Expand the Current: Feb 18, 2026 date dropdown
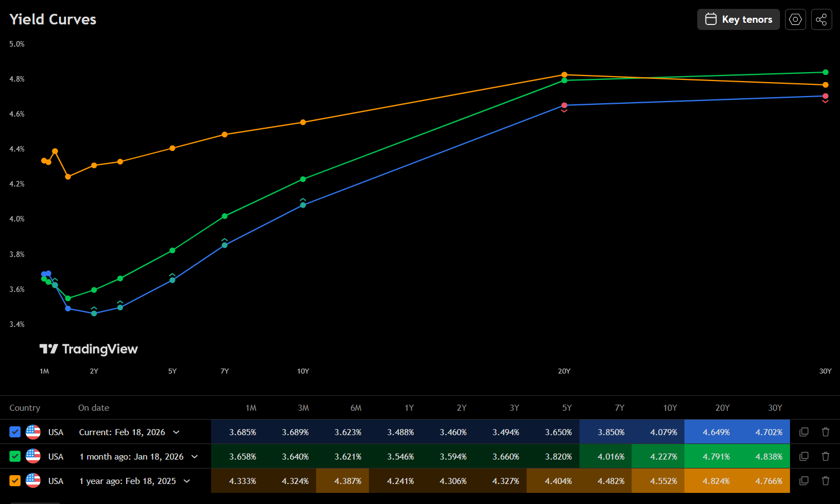Viewport: 840px width, 504px height. coord(177,432)
